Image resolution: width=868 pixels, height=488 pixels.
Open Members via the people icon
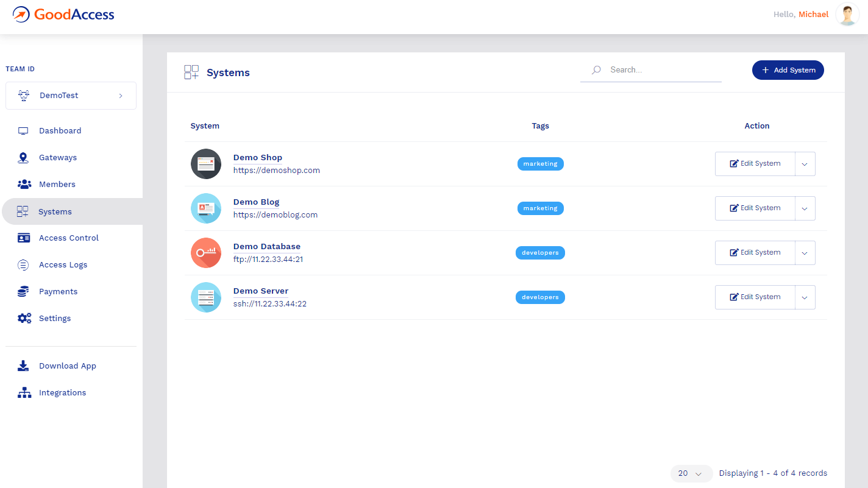(x=24, y=184)
